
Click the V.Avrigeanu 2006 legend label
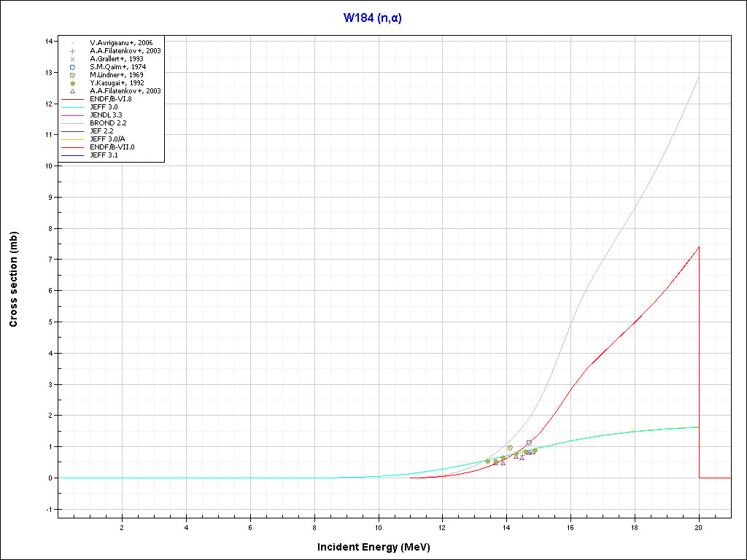(121, 43)
